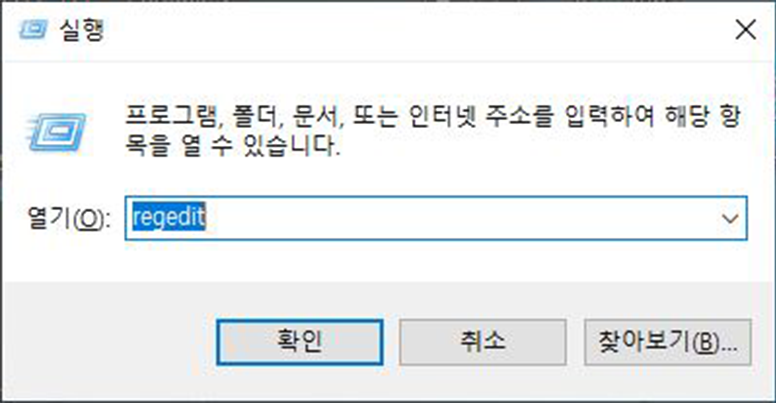
Task: Confirm with the 확인 button
Action: click(x=300, y=342)
